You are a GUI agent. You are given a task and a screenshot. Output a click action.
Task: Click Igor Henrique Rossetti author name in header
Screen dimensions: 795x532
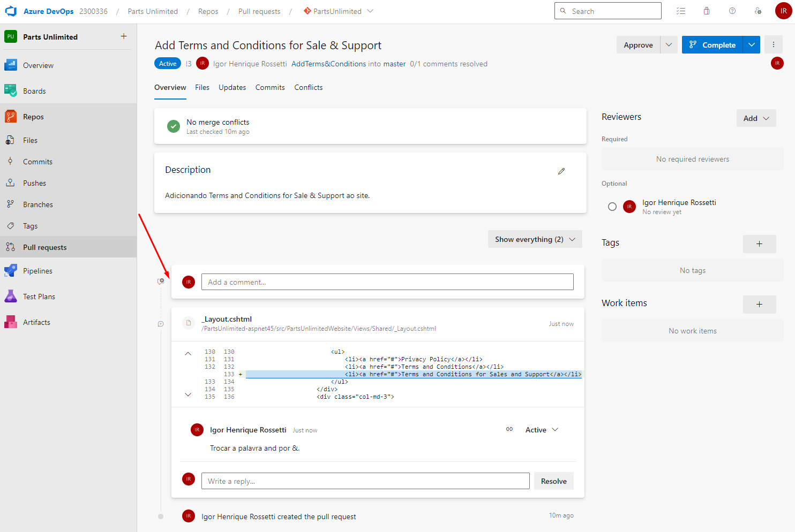click(250, 64)
